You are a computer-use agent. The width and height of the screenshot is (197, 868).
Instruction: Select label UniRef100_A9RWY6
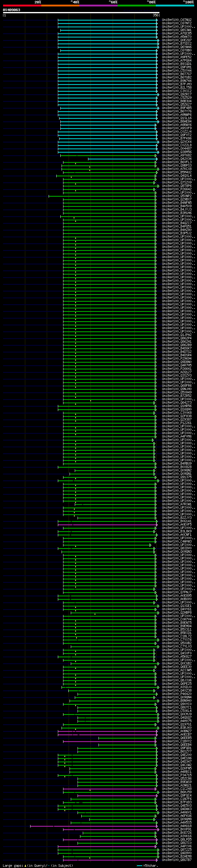(x=176, y=125)
